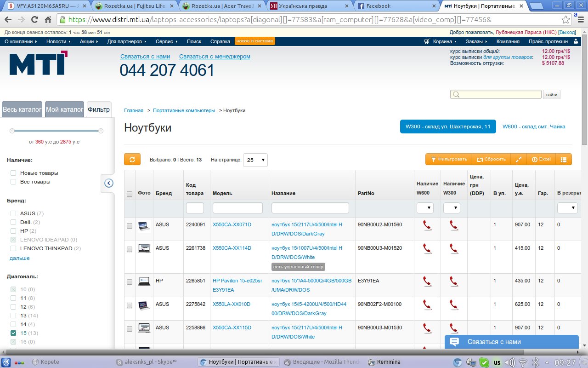Click the 'Сбросить' button

[491, 159]
